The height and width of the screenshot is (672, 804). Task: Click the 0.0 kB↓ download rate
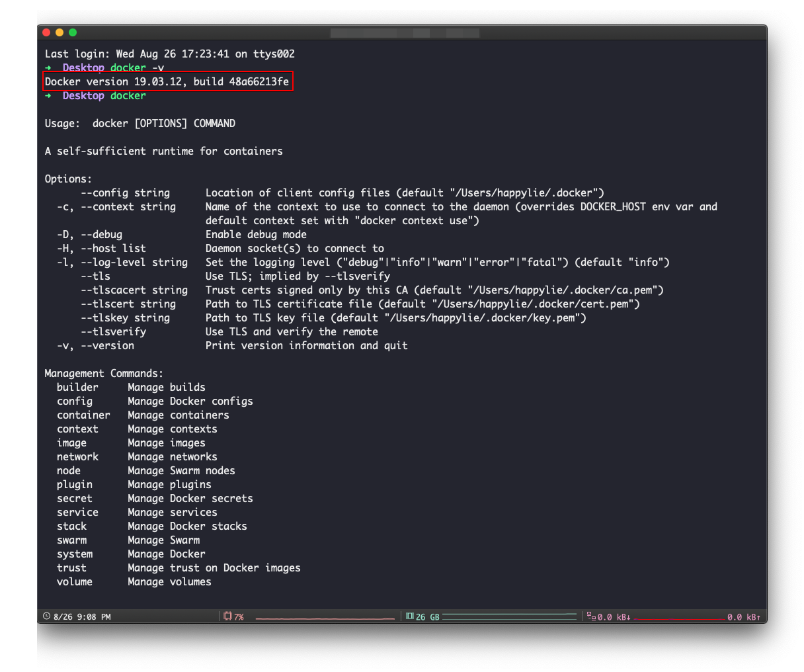click(614, 617)
